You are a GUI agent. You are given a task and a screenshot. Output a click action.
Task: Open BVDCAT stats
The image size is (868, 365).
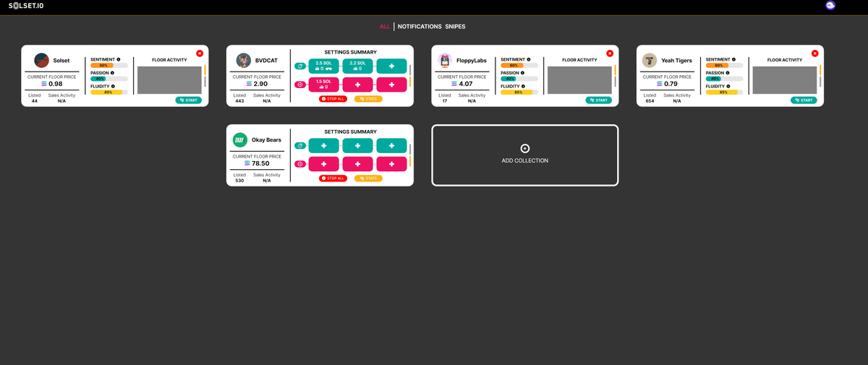(x=369, y=98)
